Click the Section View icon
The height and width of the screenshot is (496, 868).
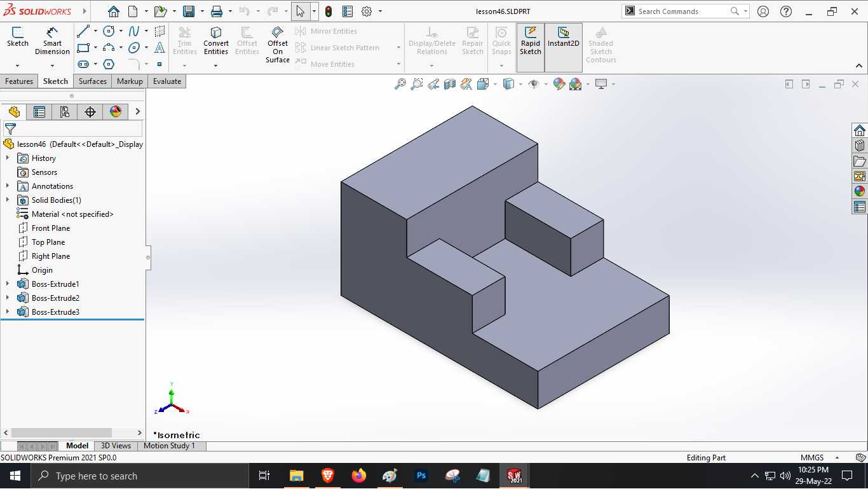click(x=450, y=84)
